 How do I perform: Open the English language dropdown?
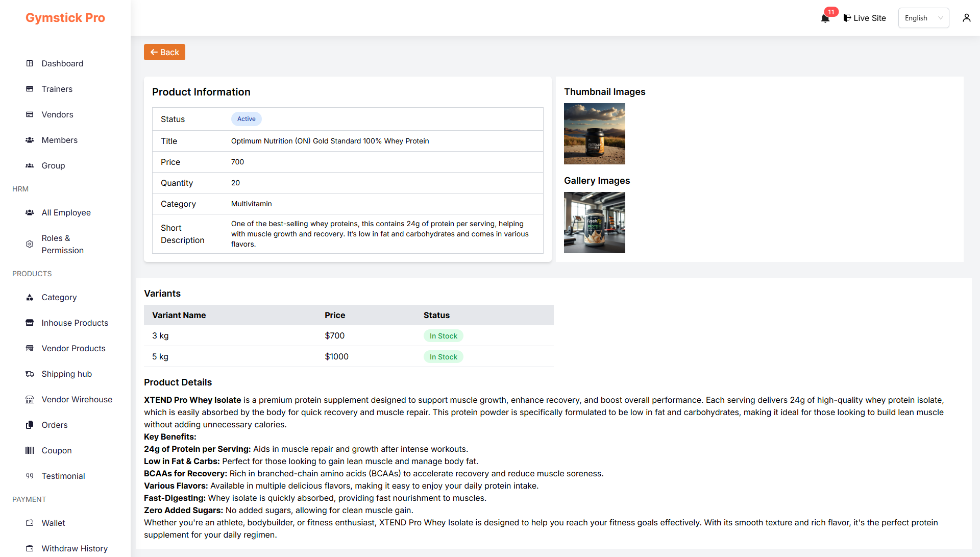coord(923,18)
